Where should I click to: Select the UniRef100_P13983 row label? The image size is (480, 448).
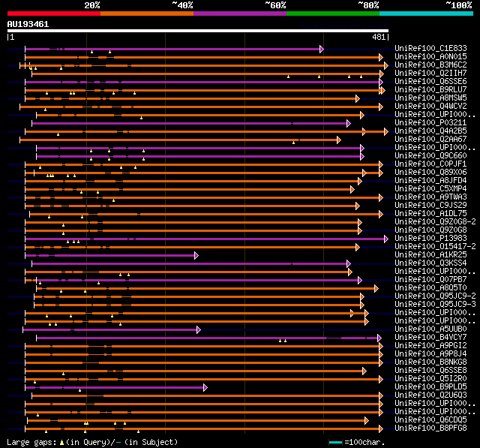[430, 239]
